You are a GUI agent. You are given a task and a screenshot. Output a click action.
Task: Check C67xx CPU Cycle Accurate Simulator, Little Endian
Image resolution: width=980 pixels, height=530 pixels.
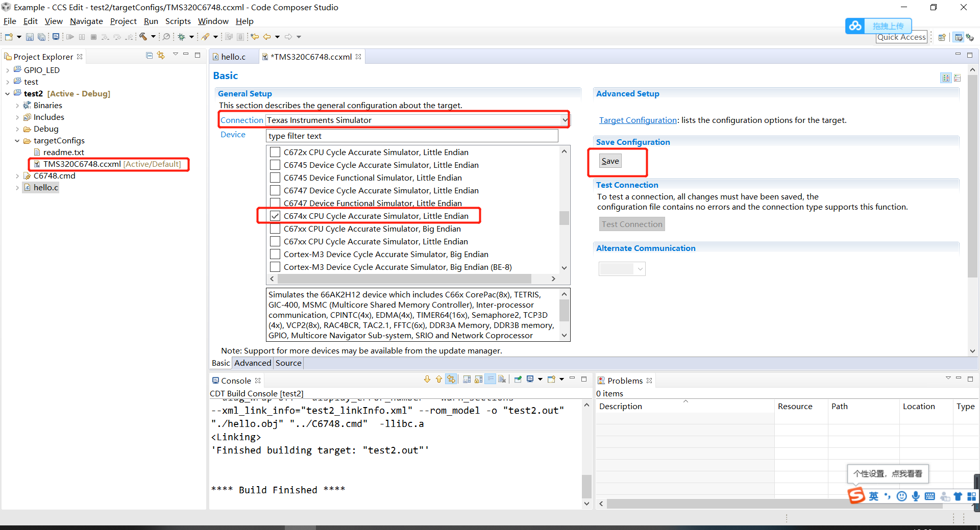(275, 241)
